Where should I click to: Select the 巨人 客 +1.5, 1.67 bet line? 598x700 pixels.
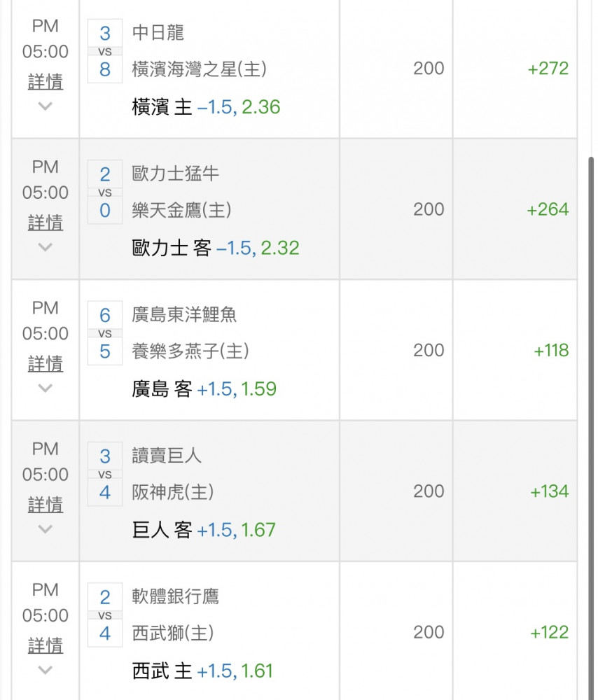pos(204,531)
